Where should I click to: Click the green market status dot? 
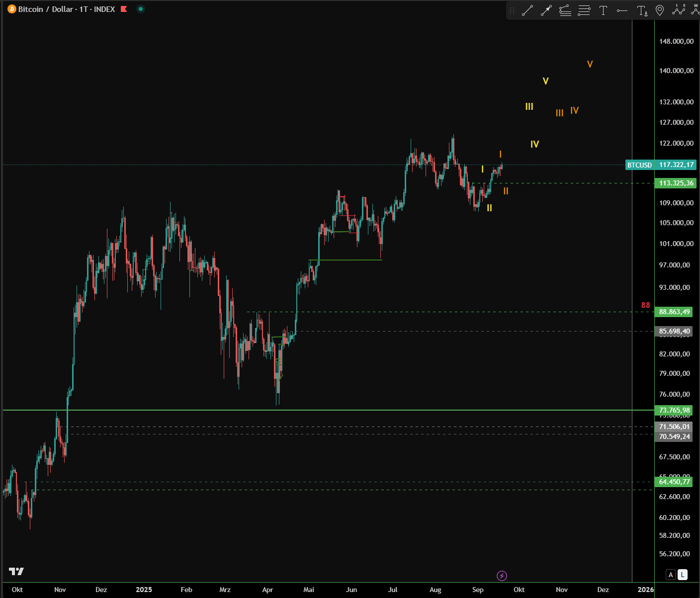(141, 9)
